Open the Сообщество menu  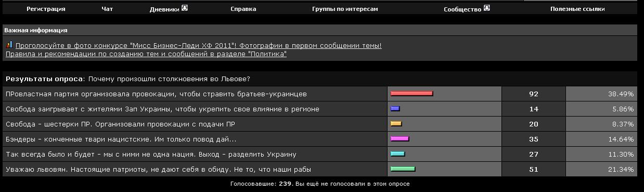[462, 9]
